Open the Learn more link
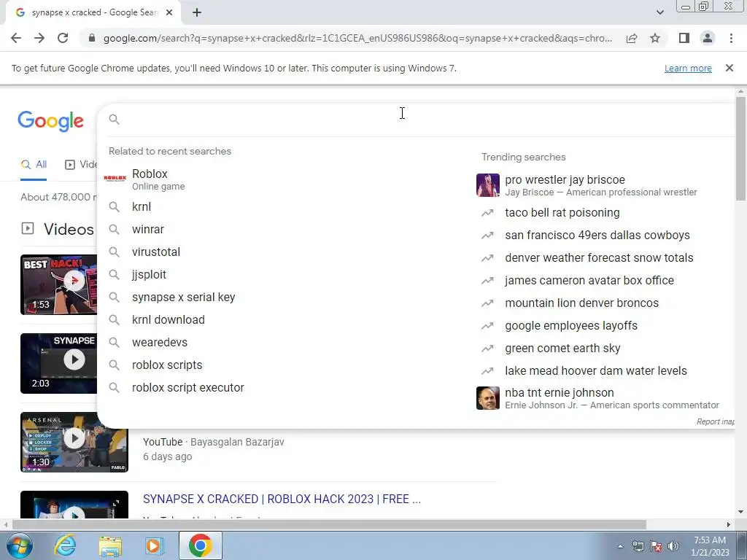747x560 pixels. (x=688, y=68)
